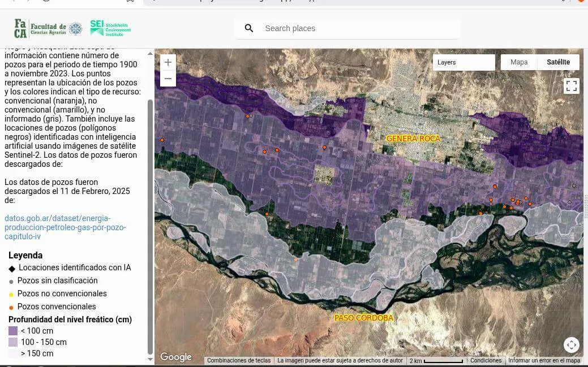Viewport: 588px width, 367px height.
Task: Click the magnifier search icon
Action: tap(249, 28)
